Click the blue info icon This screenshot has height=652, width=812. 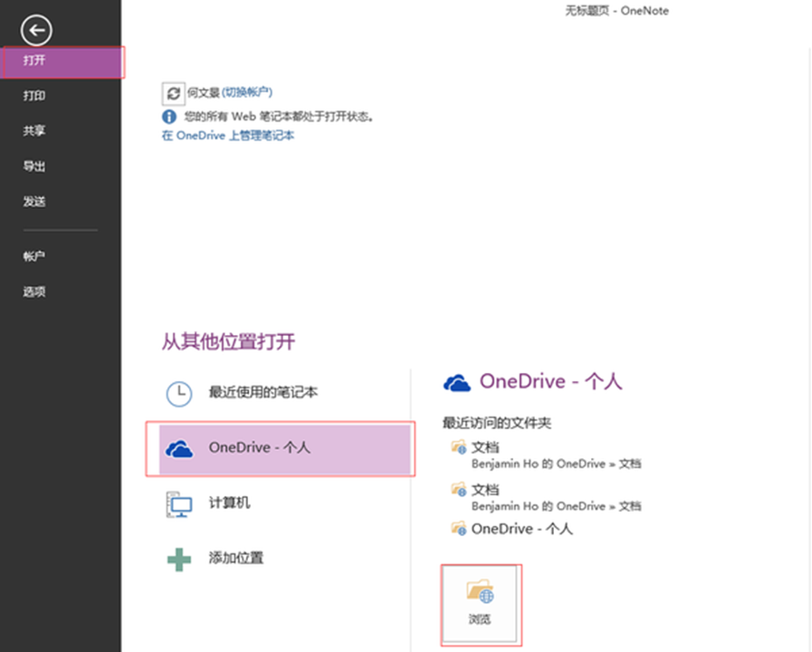(x=169, y=117)
